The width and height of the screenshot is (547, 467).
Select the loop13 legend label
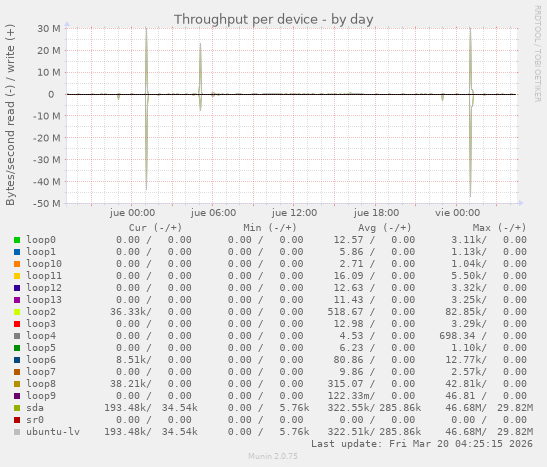point(44,300)
